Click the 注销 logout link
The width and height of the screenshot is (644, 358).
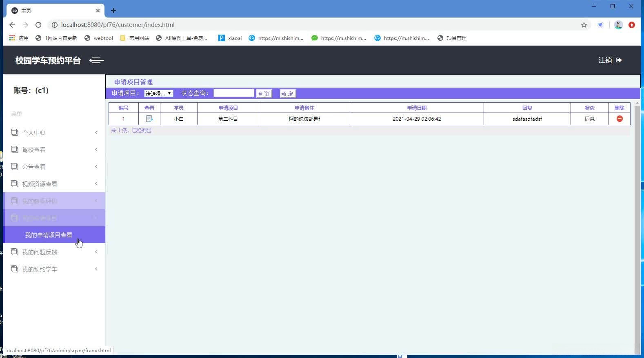click(x=605, y=60)
